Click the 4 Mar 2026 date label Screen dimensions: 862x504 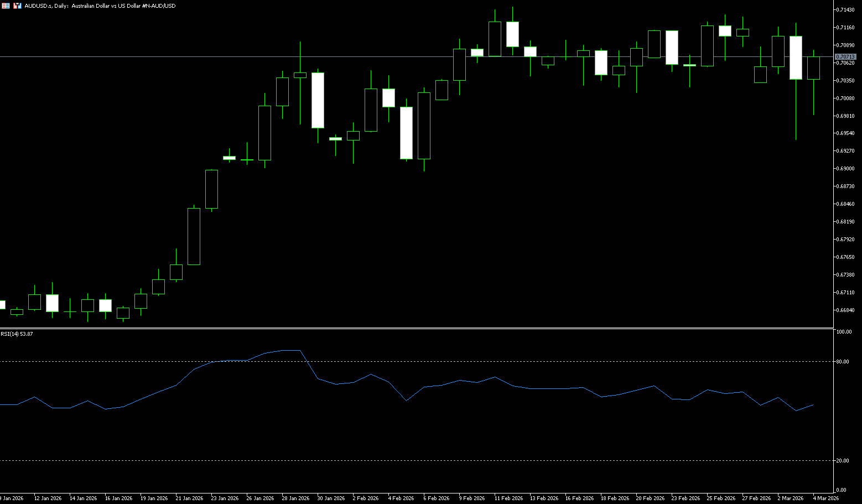[825, 498]
